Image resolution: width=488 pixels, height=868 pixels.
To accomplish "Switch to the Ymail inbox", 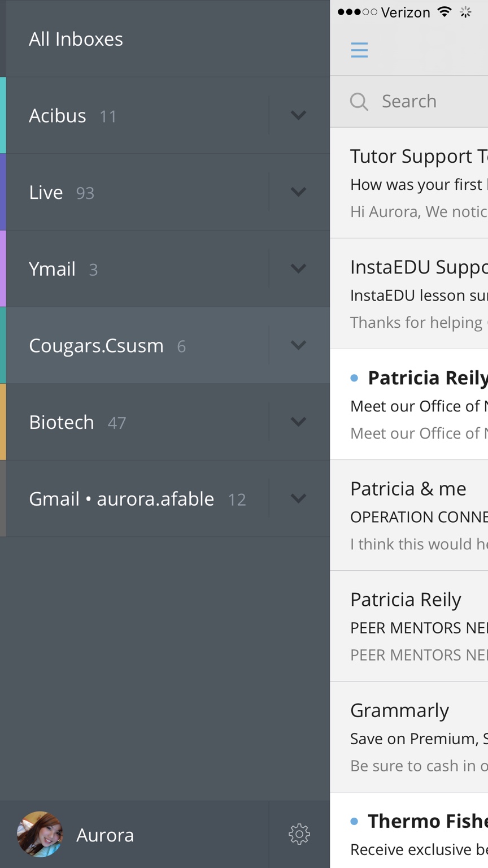I will (x=53, y=269).
